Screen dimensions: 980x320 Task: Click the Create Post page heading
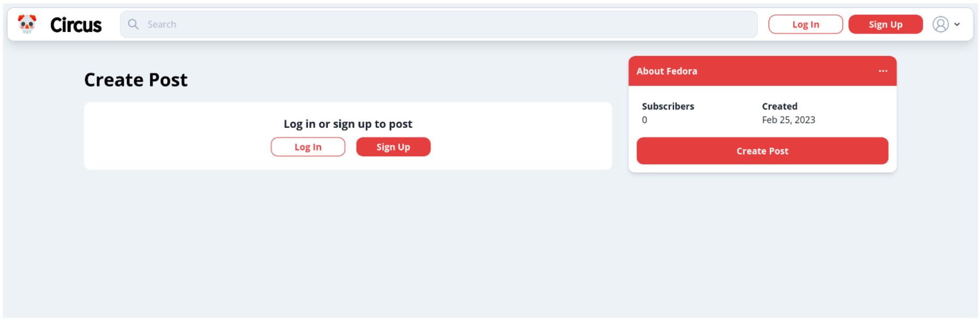pos(136,80)
